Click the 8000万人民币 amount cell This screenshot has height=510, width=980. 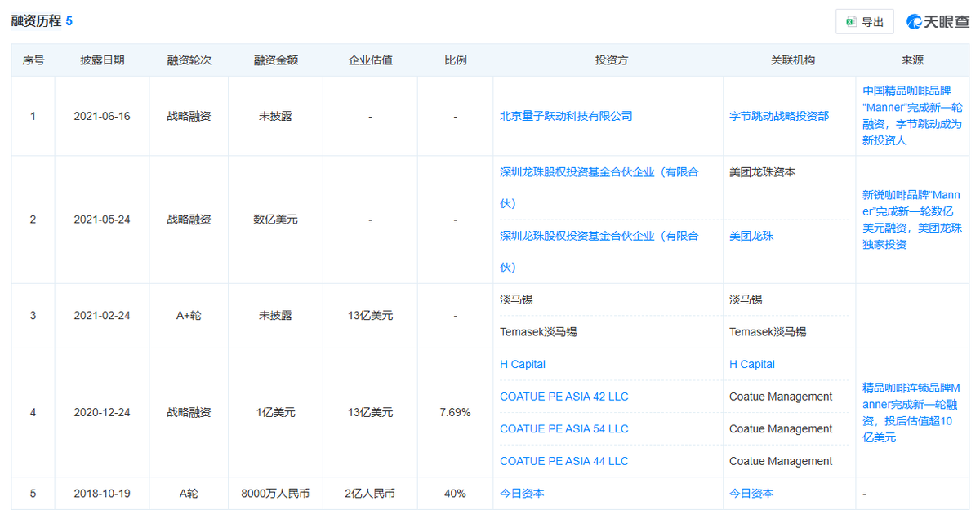275,493
